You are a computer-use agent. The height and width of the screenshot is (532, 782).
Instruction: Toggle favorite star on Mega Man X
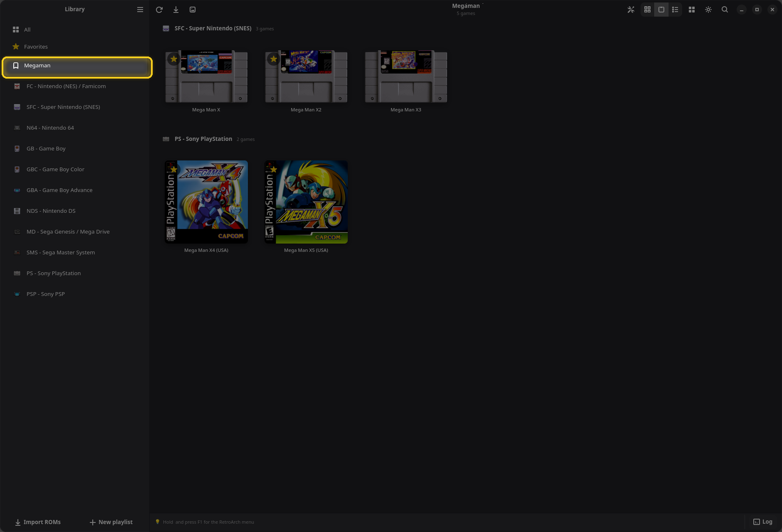pos(174,59)
